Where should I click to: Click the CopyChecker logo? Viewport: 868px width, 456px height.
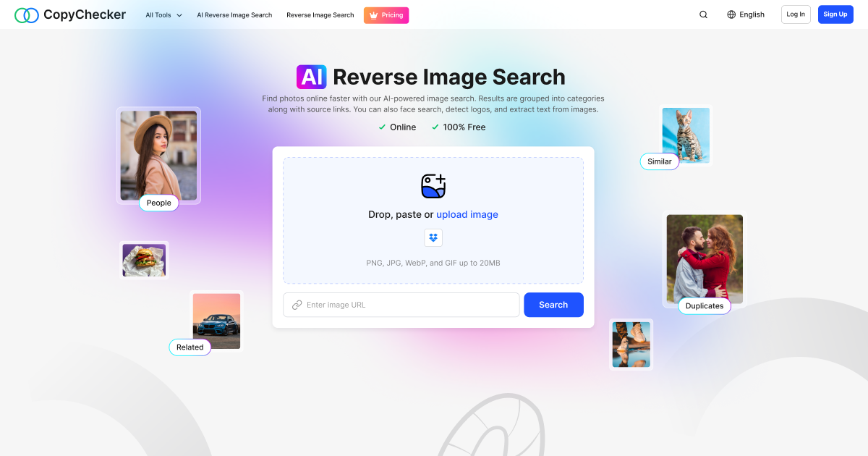(x=69, y=14)
